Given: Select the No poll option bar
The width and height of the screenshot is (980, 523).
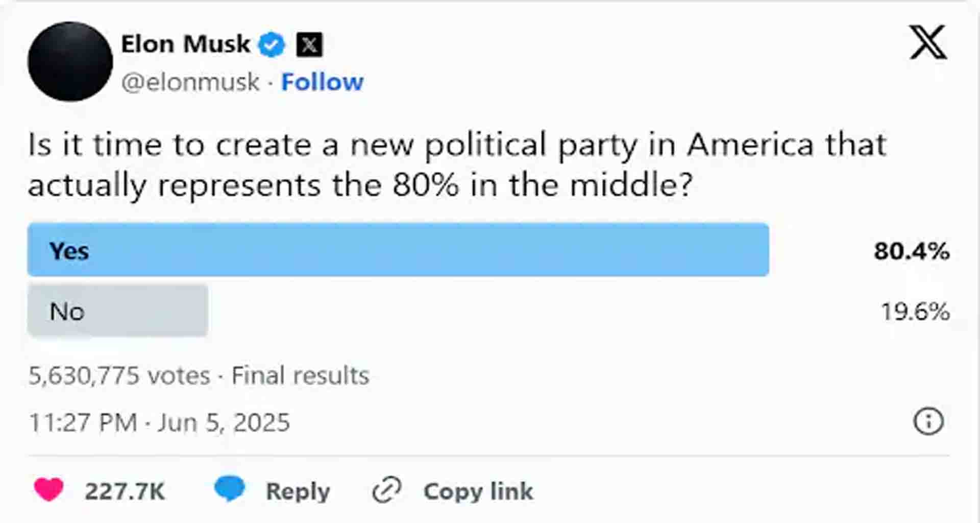Looking at the screenshot, I should click(118, 311).
